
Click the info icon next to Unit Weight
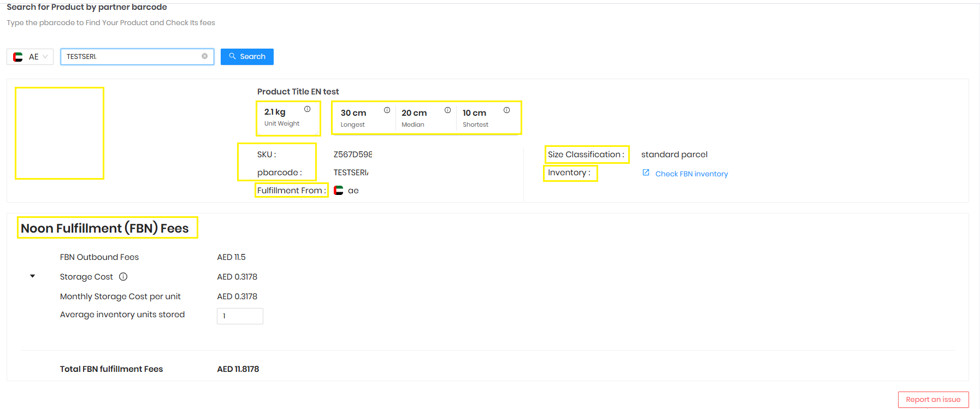308,109
